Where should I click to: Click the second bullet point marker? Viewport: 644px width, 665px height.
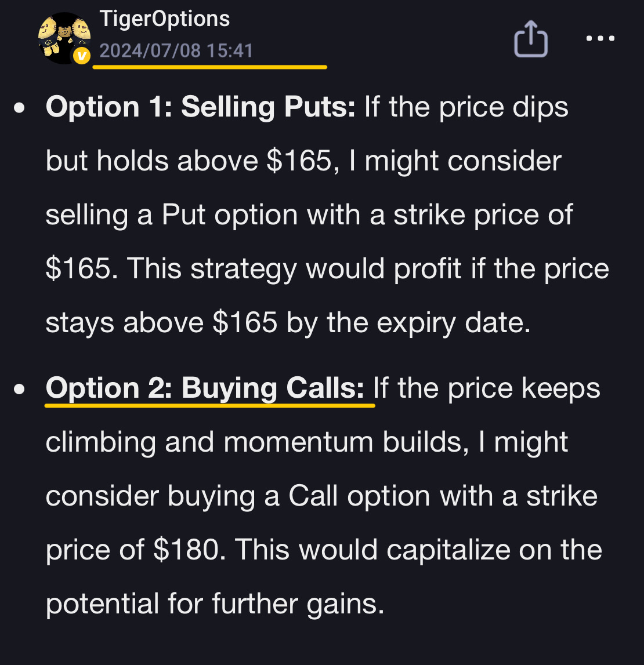point(20,389)
